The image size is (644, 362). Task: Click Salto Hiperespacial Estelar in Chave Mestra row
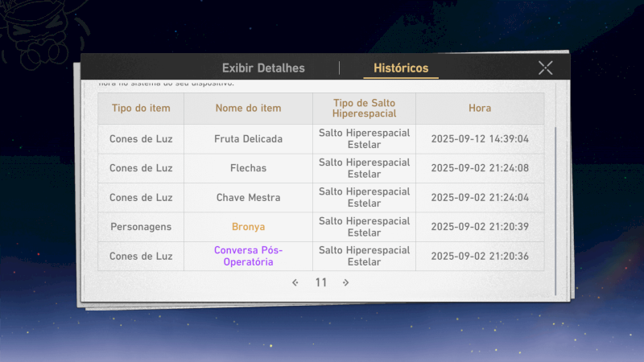point(365,197)
